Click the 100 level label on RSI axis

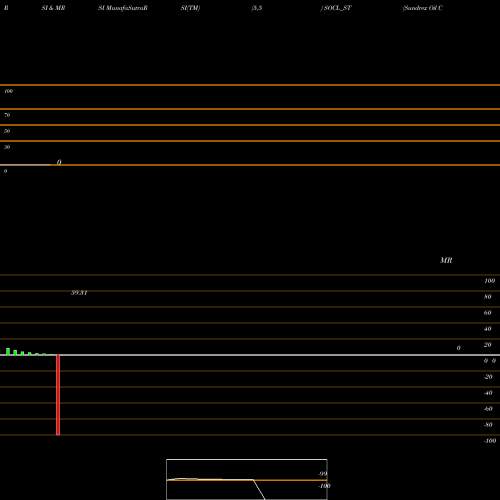[x=8, y=91]
